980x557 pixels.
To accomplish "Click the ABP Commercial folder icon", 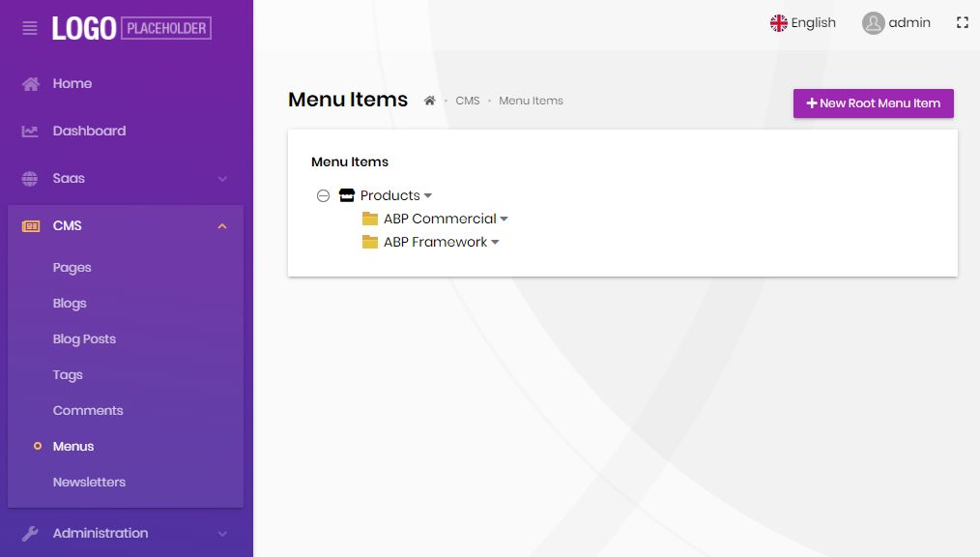I will pos(369,219).
